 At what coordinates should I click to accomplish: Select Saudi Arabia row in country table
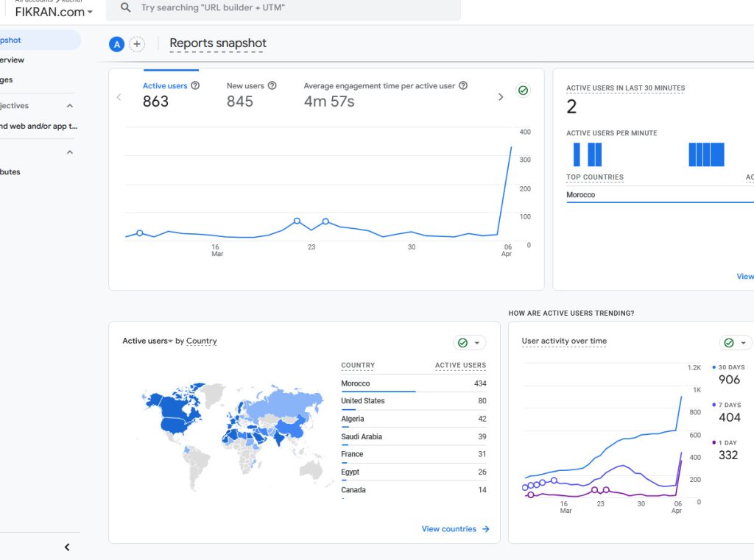click(x=414, y=436)
